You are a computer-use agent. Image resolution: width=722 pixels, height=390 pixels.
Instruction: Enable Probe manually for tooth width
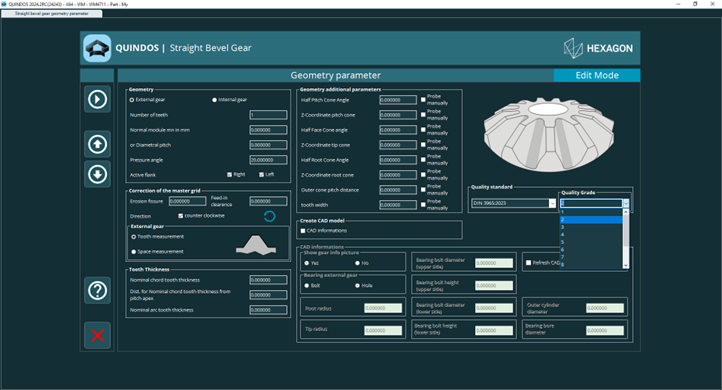pos(423,204)
